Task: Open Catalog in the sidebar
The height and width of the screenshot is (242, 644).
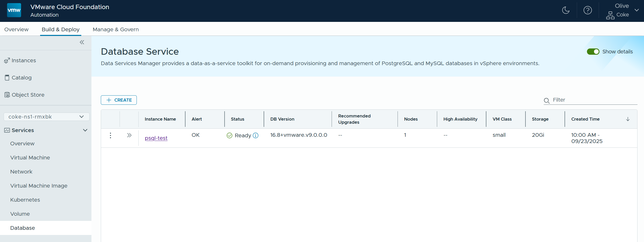Action: pyautogui.click(x=22, y=78)
